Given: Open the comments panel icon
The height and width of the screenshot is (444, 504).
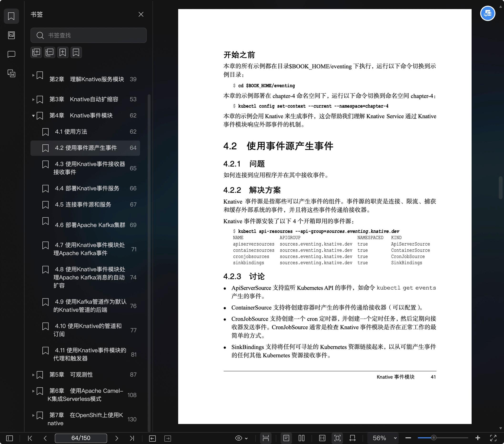Looking at the screenshot, I should 11,54.
